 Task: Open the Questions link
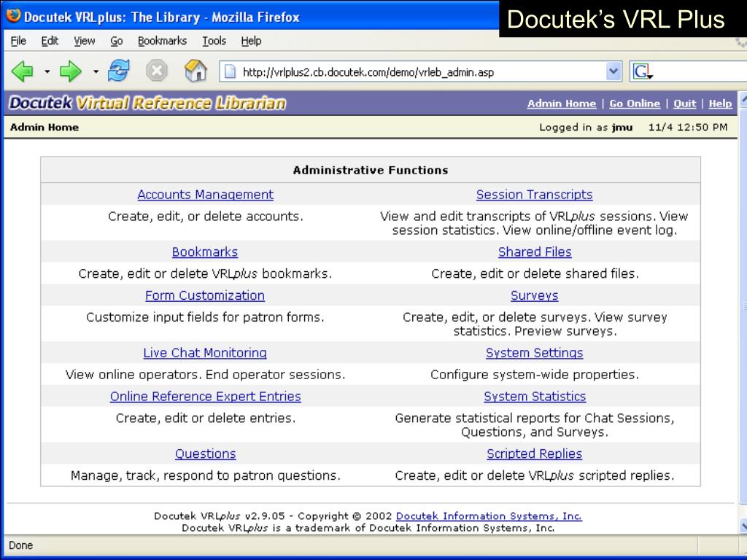click(x=205, y=454)
